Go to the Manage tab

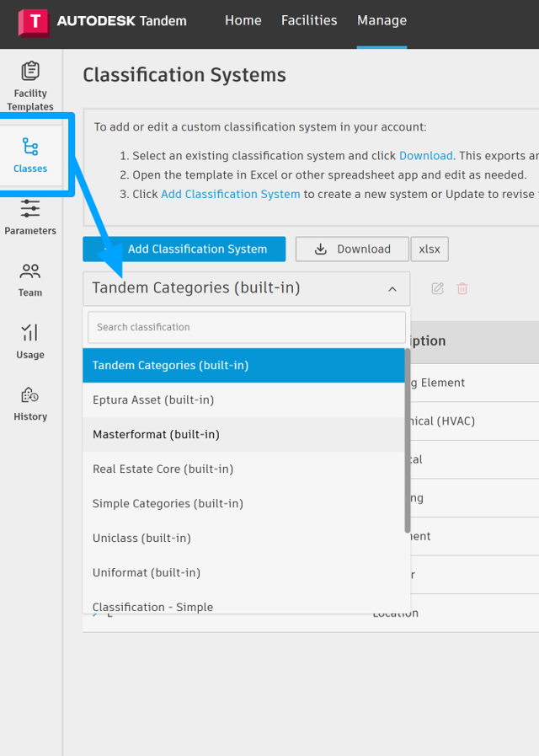pyautogui.click(x=382, y=20)
